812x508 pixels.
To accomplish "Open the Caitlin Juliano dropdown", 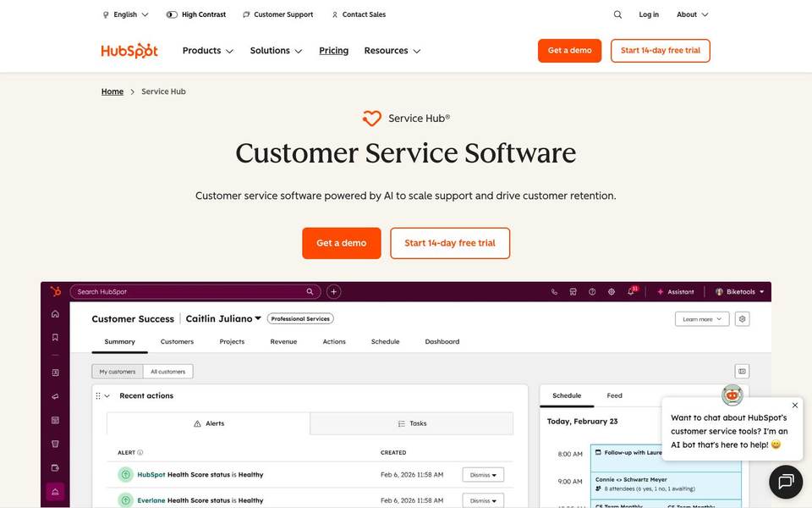I will coord(223,319).
